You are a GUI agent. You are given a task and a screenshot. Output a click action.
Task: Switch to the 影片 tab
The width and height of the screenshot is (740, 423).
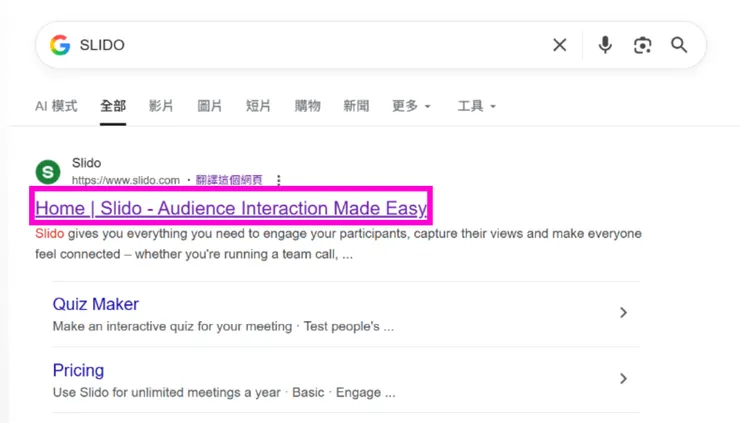pyautogui.click(x=160, y=106)
